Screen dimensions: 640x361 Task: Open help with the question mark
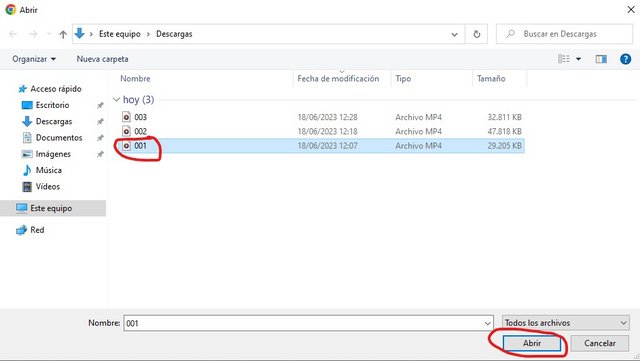pos(625,59)
